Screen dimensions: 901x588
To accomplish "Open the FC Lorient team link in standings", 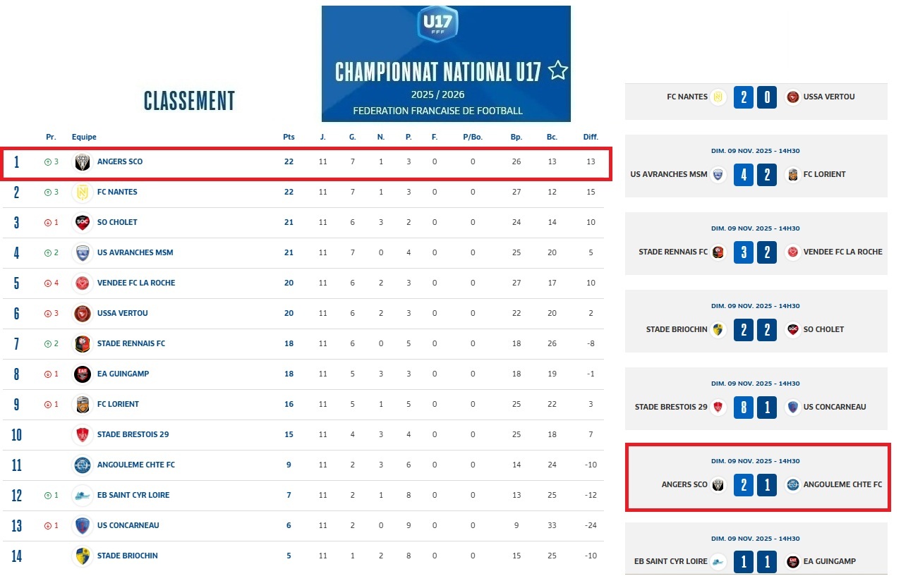I will pos(118,404).
